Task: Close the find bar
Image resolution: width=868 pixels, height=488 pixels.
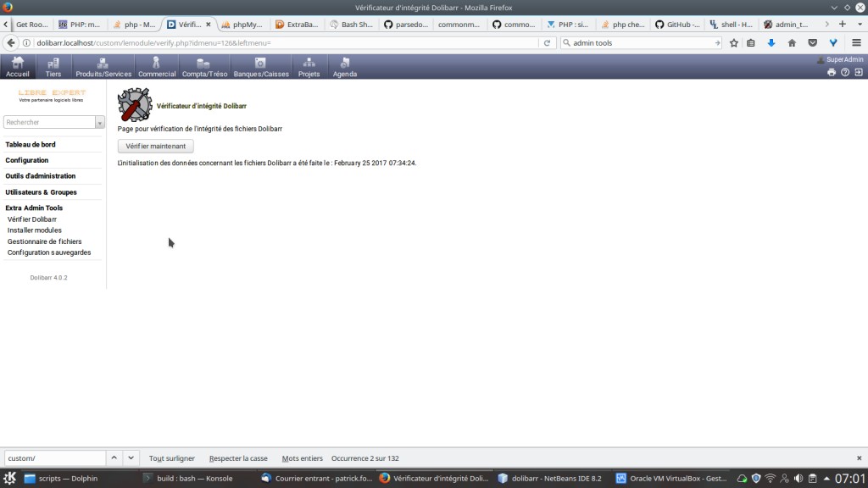Action: click(860, 458)
